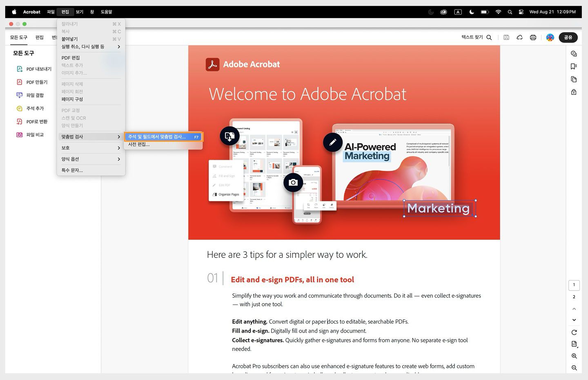
Task: Zoom in with the plus magnifier icon
Action: [574, 356]
